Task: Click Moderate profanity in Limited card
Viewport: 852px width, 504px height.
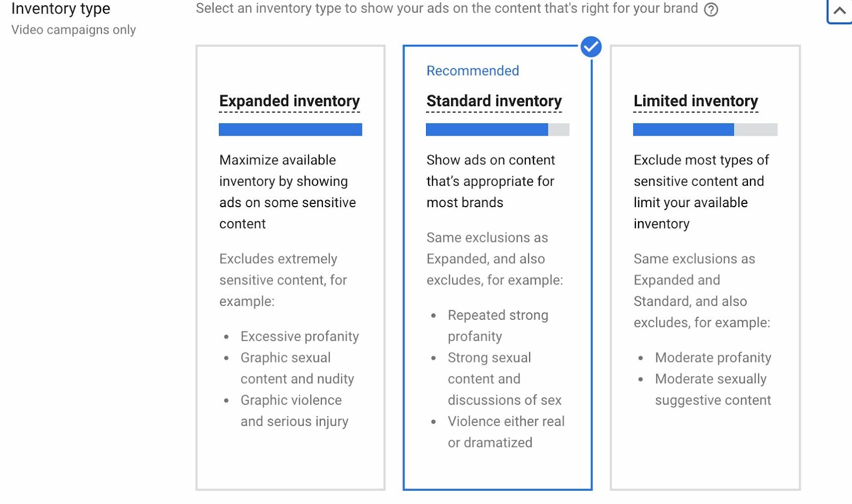Action: point(713,358)
